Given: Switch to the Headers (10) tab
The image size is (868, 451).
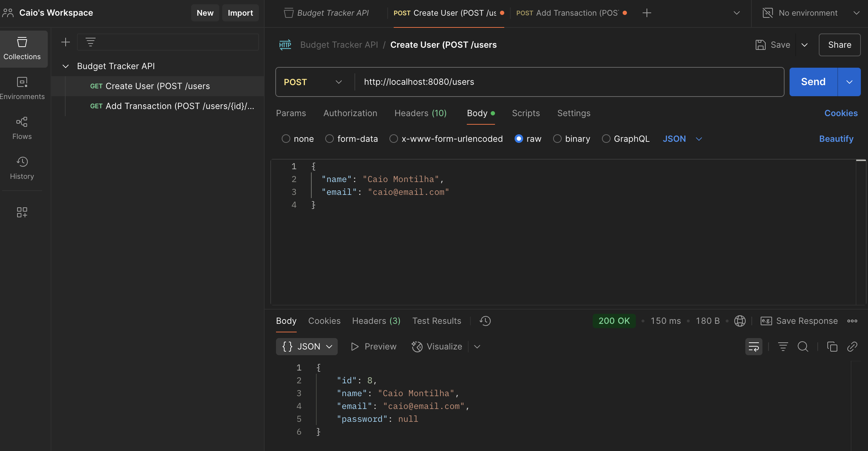Looking at the screenshot, I should [420, 113].
